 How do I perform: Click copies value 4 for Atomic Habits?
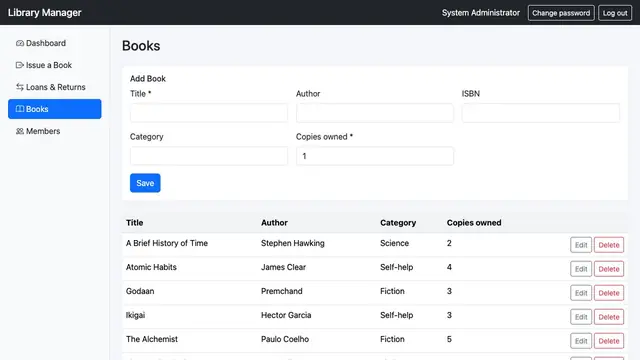449,267
